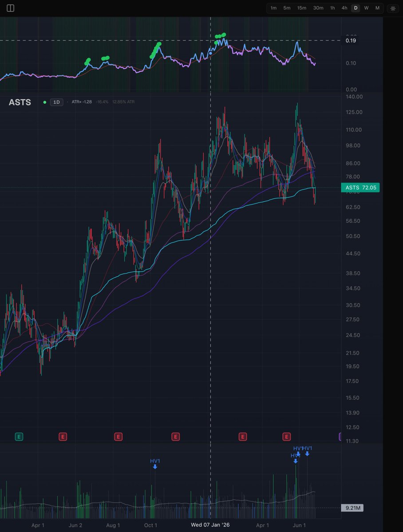403x532 pixels.
Task: Click the ATR× -1.28 readout
Action: (81, 102)
